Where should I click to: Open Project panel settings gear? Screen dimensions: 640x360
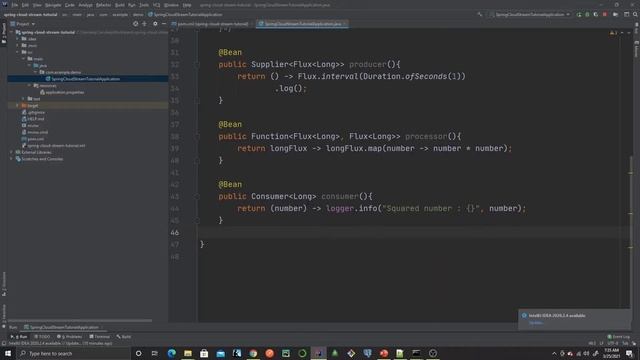tap(155, 24)
